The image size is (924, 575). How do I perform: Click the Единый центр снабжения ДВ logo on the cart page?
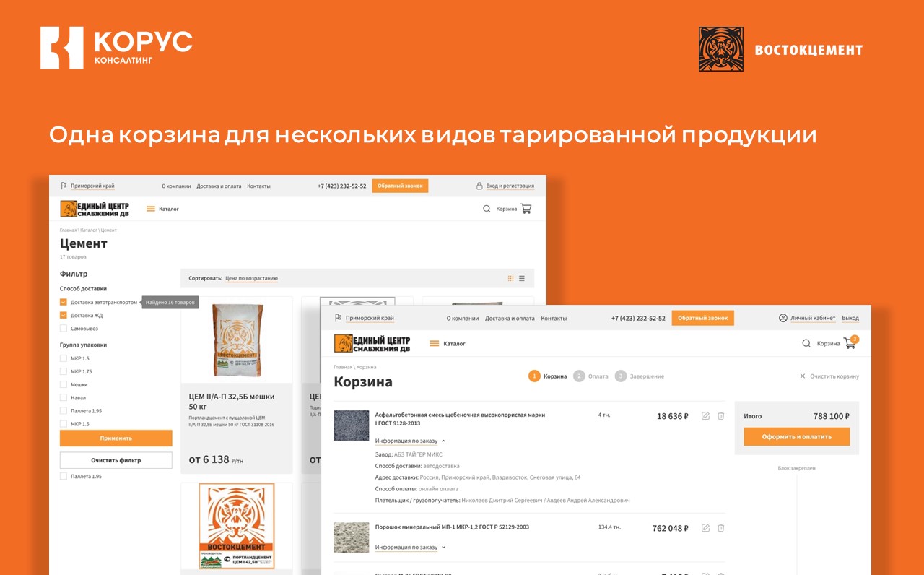(372, 344)
